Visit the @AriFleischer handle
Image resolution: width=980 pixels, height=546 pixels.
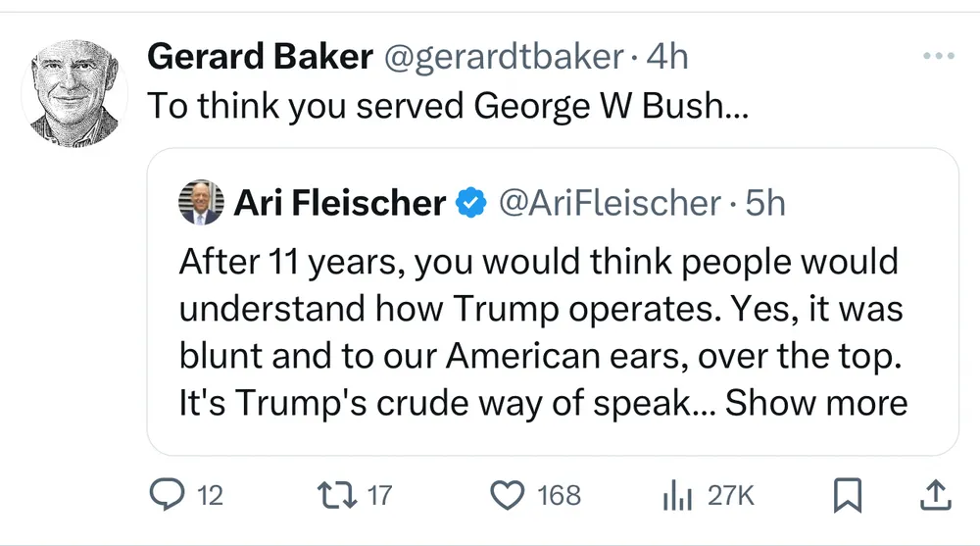[x=610, y=203]
